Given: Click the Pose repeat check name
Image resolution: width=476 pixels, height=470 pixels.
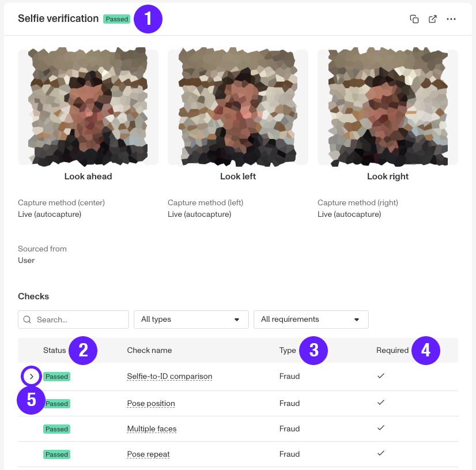Looking at the screenshot, I should tap(148, 454).
